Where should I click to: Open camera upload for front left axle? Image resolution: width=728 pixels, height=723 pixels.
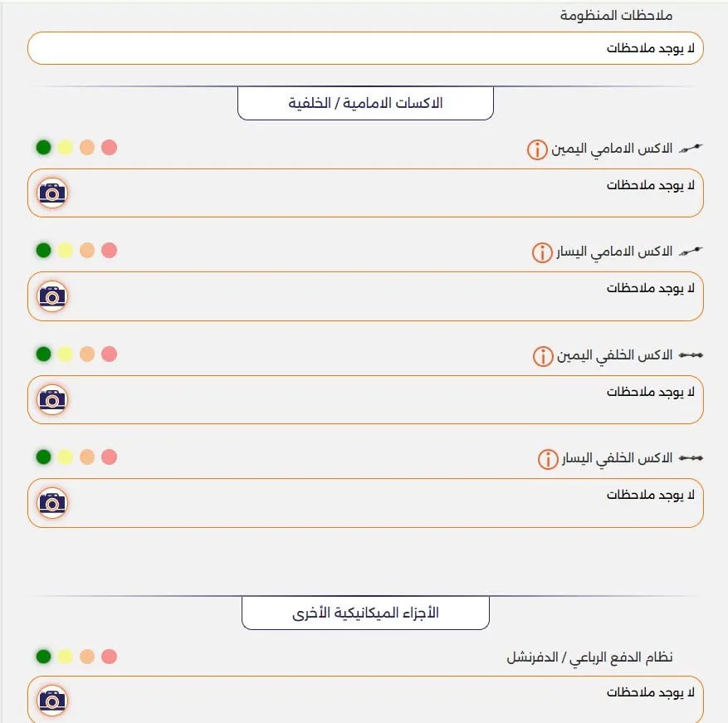52,296
